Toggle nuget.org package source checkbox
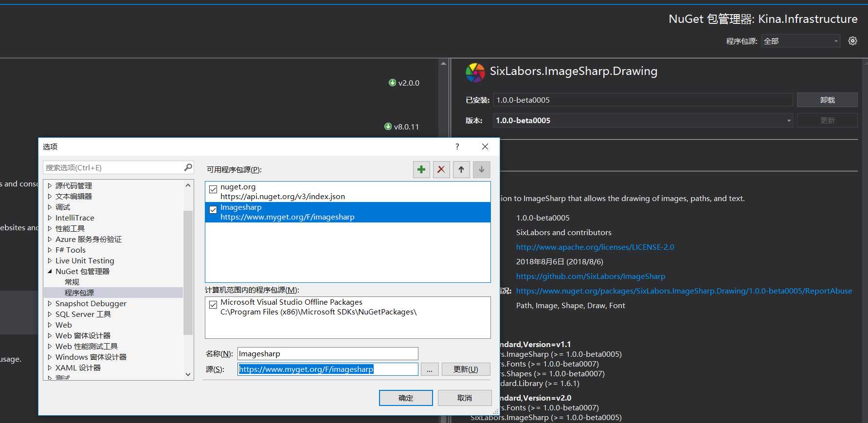The image size is (868, 423). (213, 189)
